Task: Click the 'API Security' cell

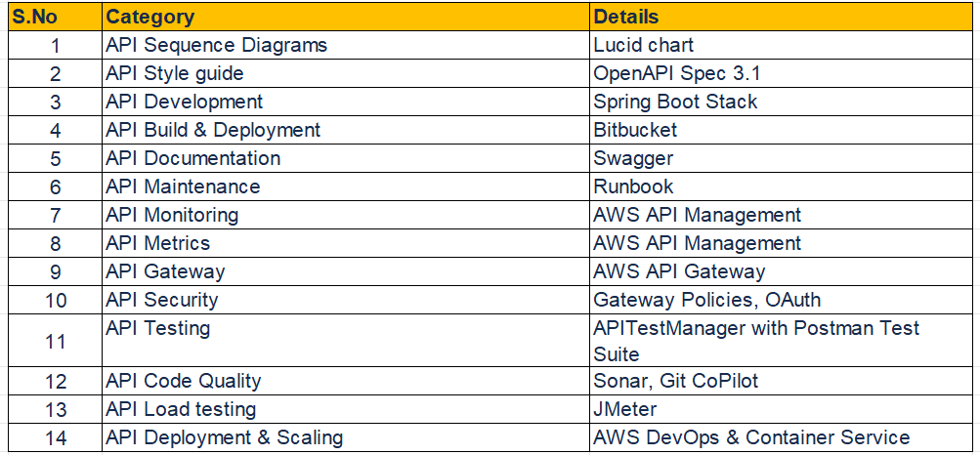Action: pos(346,300)
